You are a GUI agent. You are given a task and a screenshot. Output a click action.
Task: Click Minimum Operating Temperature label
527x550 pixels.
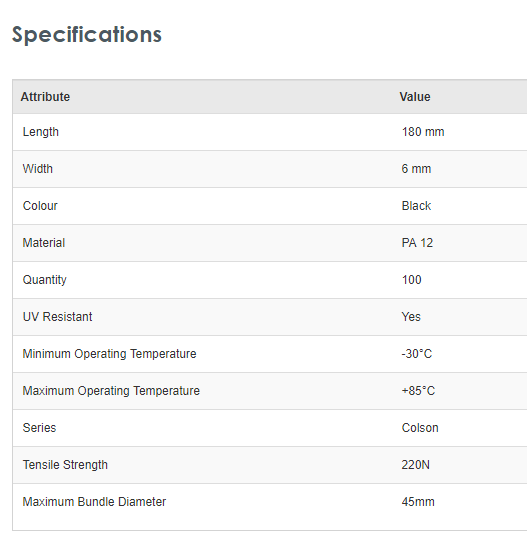[109, 354]
